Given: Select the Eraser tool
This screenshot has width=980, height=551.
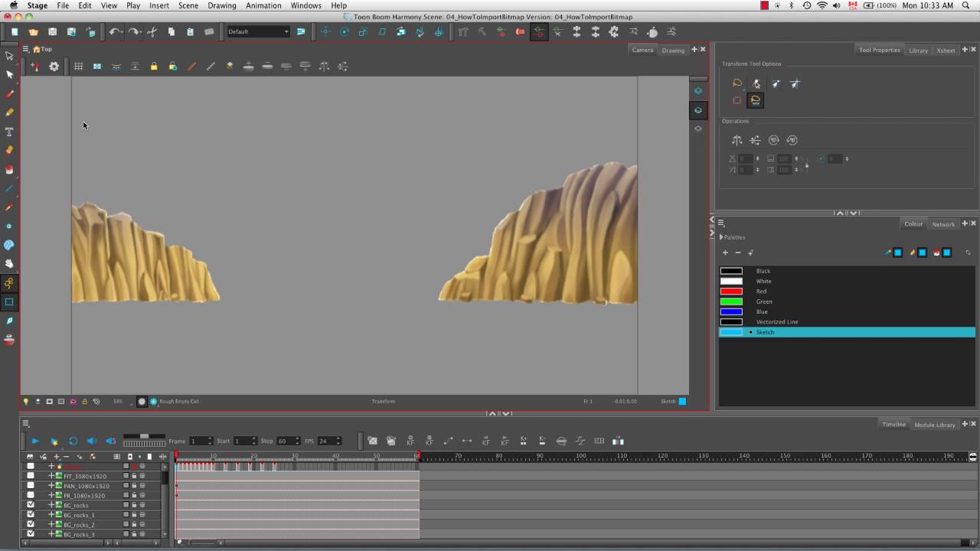Looking at the screenshot, I should click(x=9, y=151).
